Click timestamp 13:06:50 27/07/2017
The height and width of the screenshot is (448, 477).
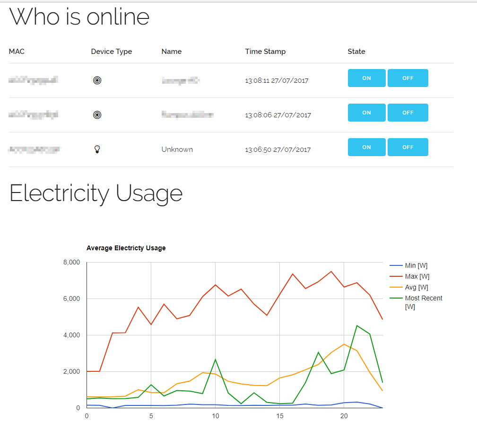278,149
